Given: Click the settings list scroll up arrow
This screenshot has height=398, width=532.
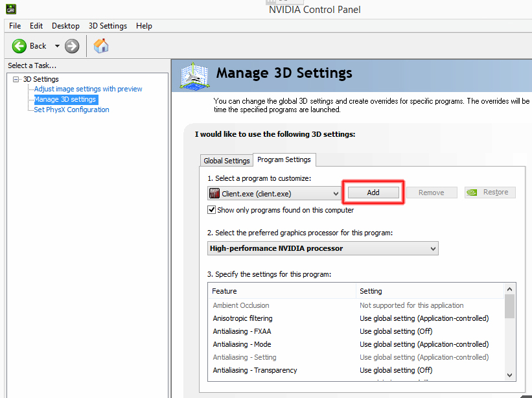Looking at the screenshot, I should pyautogui.click(x=509, y=289).
